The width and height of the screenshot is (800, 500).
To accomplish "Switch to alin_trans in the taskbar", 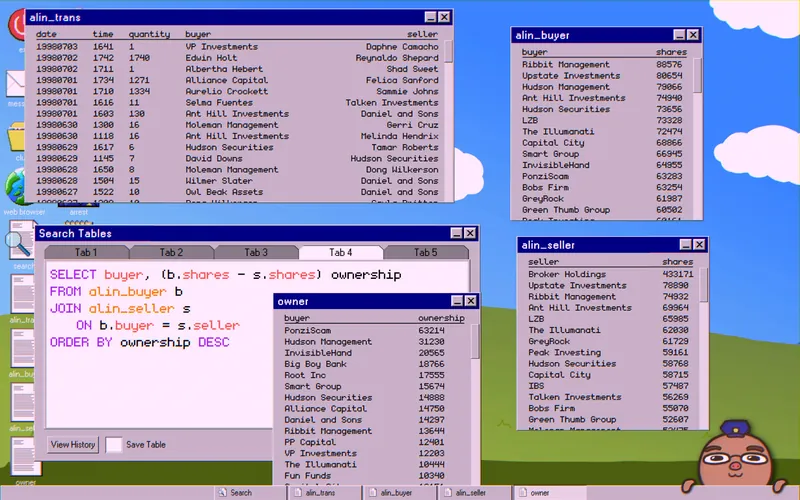I will point(325,493).
